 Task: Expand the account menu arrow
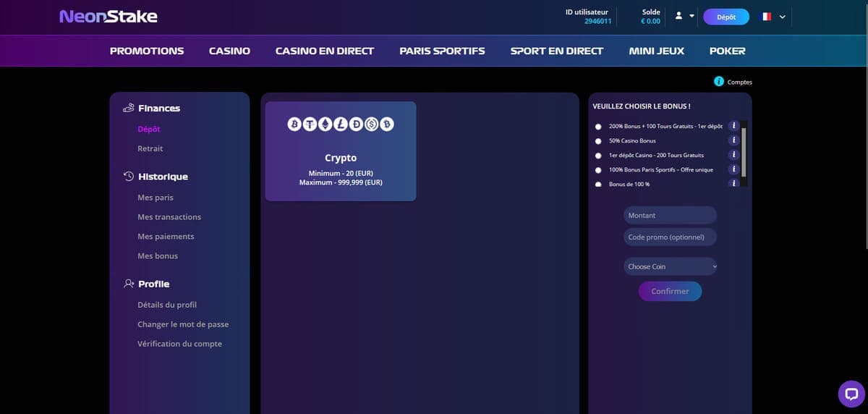pos(692,16)
